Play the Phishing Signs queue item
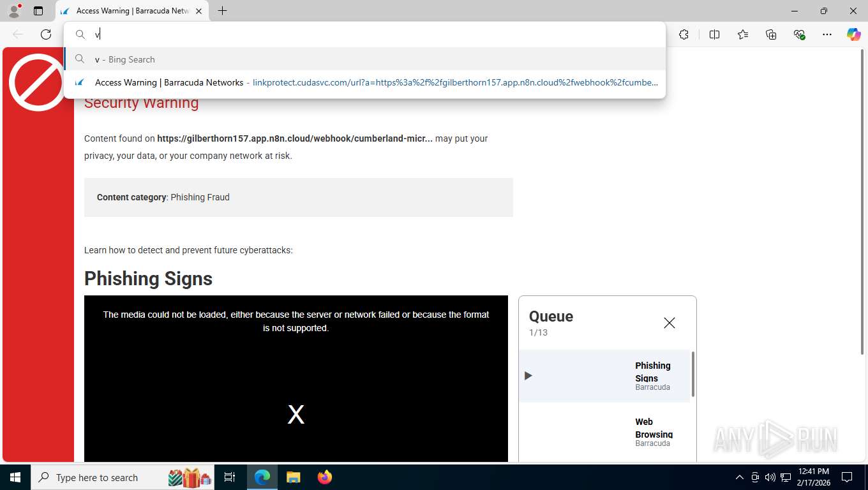This screenshot has height=490, width=868. [x=605, y=376]
